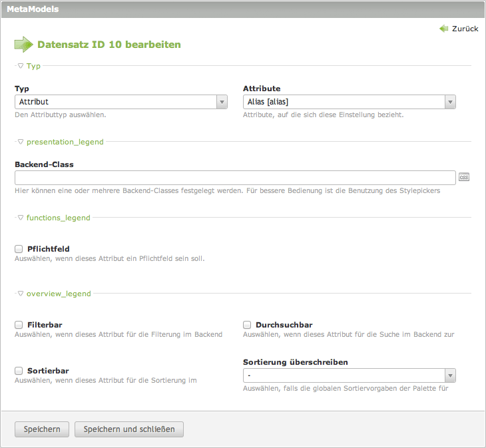Expand the Sortierung überschreiben dropdown
Screen dimensions: 486x448
(x=350, y=375)
